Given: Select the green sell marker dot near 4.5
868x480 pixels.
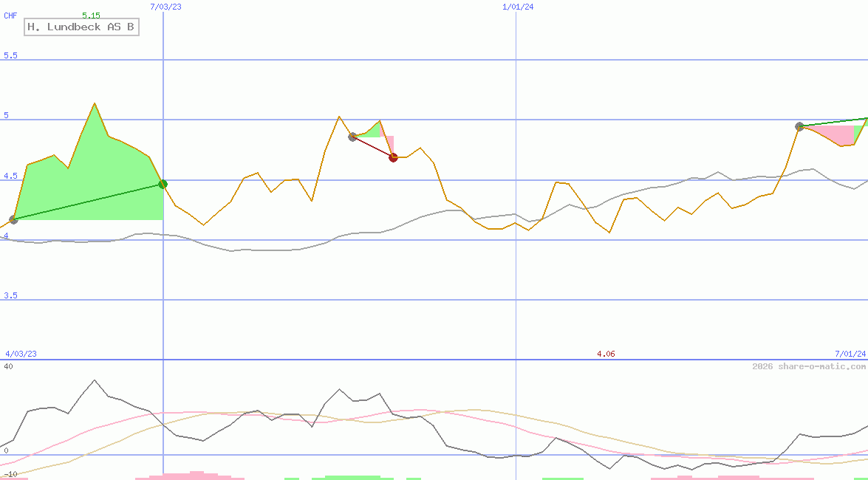Looking at the screenshot, I should tap(163, 184).
